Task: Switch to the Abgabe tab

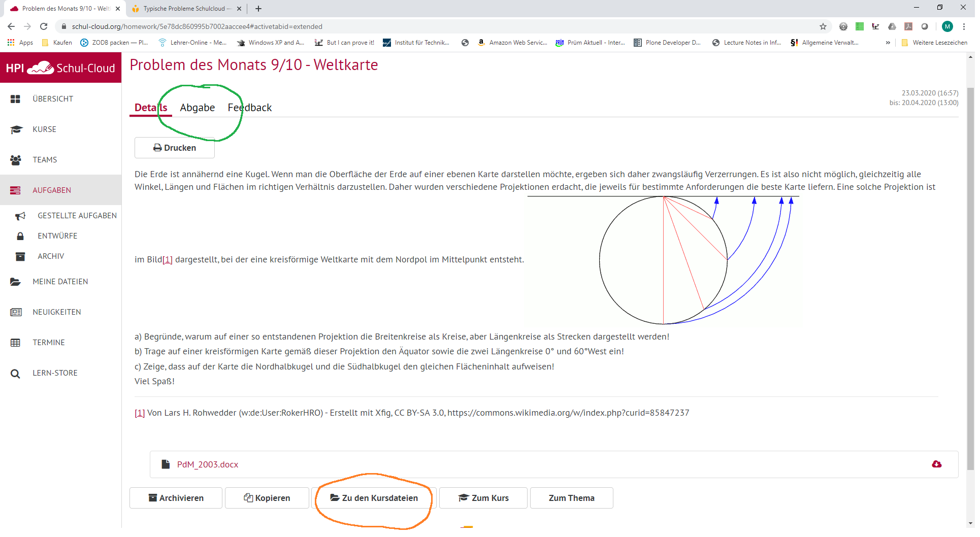Action: tap(198, 108)
